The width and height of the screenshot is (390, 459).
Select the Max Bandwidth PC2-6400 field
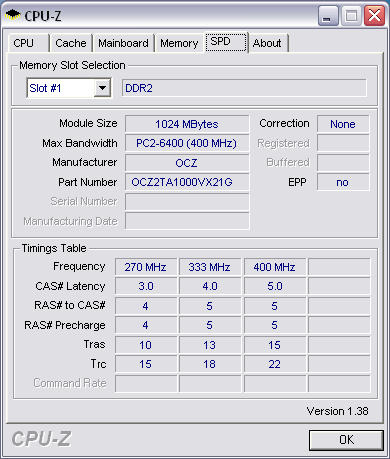[x=187, y=143]
